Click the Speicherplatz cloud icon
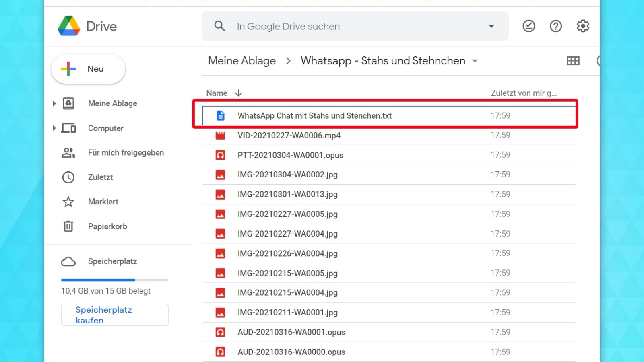Screen dimensions: 644x362 tap(68, 262)
